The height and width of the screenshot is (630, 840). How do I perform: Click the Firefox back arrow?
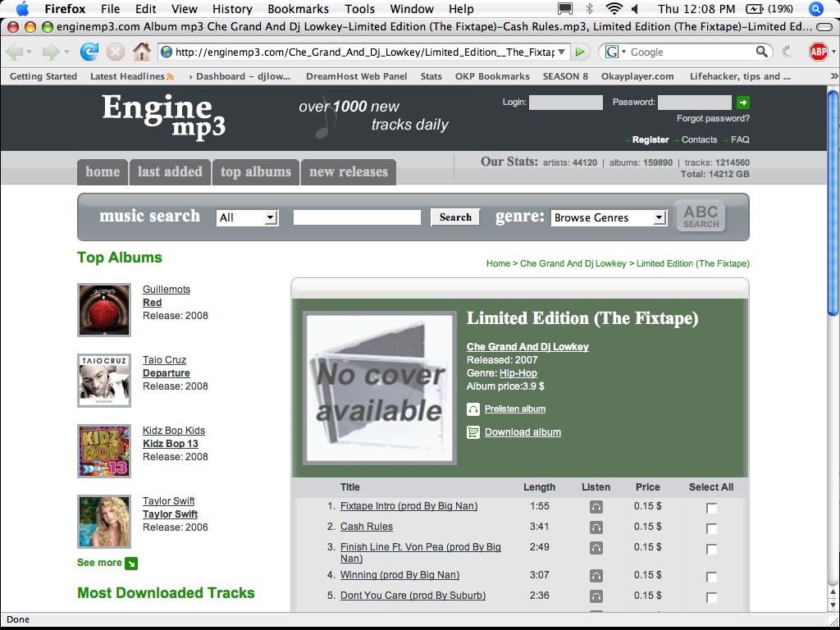tap(15, 52)
